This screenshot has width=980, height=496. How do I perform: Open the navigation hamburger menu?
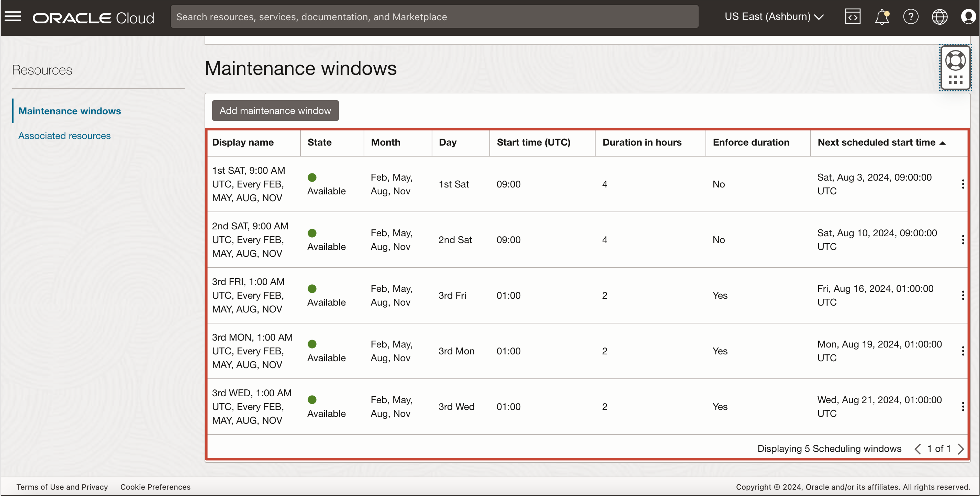coord(12,16)
